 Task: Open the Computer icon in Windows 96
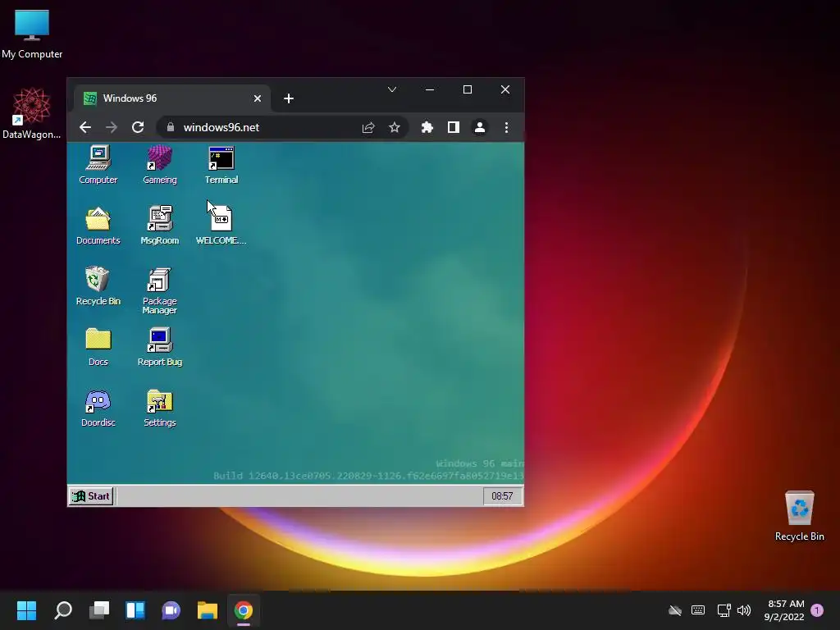pyautogui.click(x=98, y=164)
